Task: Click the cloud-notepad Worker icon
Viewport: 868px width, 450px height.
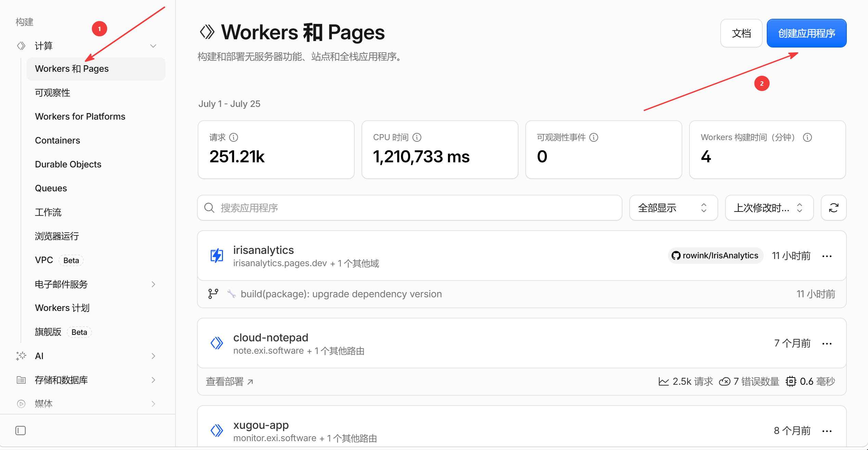Action: coord(217,343)
